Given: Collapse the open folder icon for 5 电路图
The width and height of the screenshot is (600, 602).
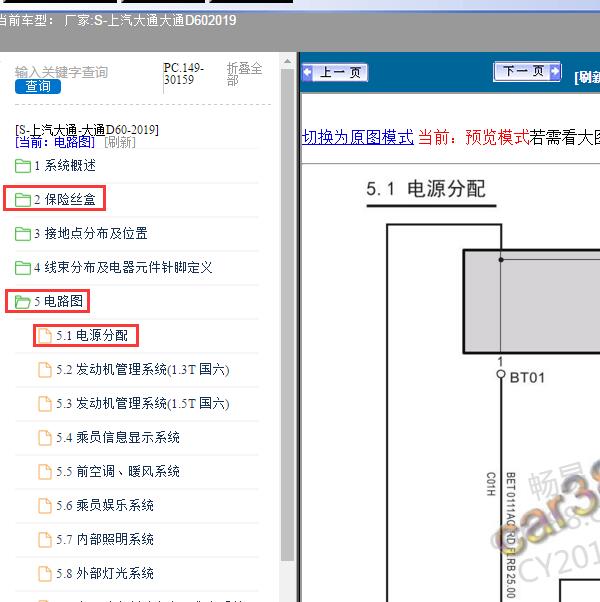Looking at the screenshot, I should pyautogui.click(x=23, y=301).
